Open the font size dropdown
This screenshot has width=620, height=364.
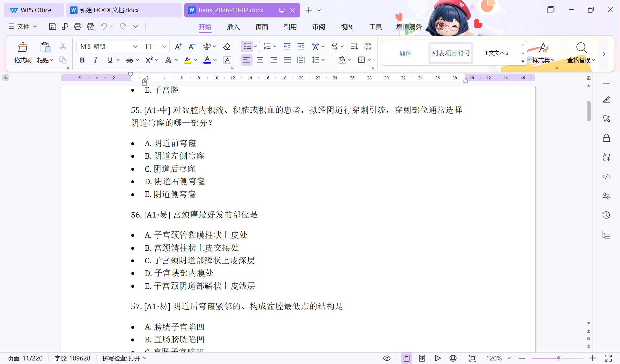(x=164, y=46)
